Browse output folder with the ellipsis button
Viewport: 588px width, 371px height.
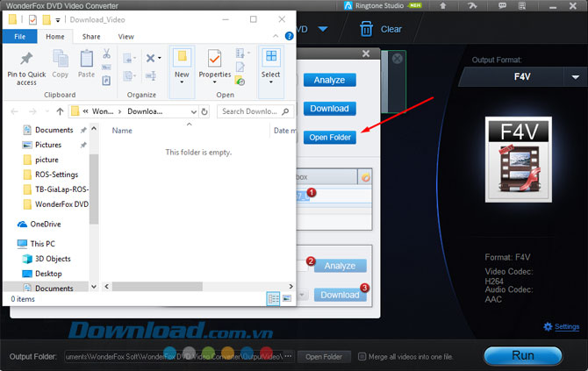tap(289, 356)
